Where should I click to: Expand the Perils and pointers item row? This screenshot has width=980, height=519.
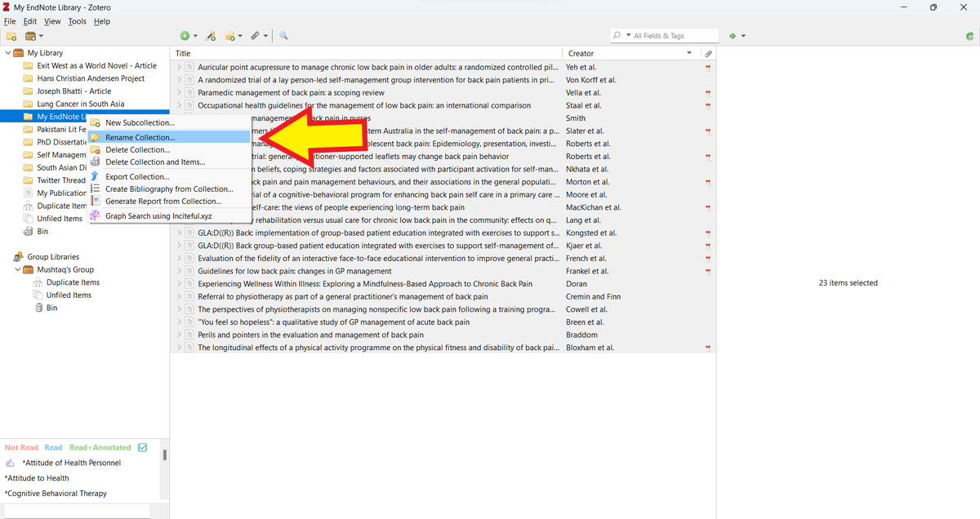179,335
